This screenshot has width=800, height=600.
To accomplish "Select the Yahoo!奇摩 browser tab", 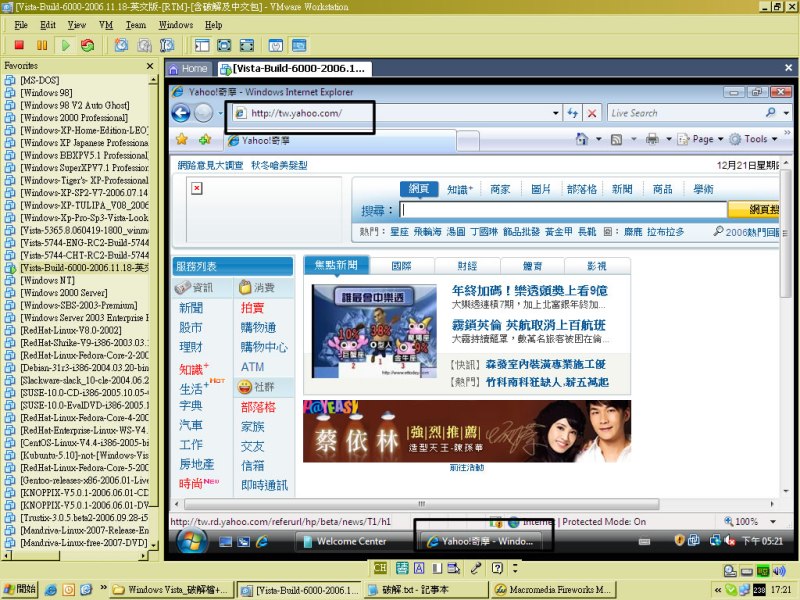I will (340, 141).
